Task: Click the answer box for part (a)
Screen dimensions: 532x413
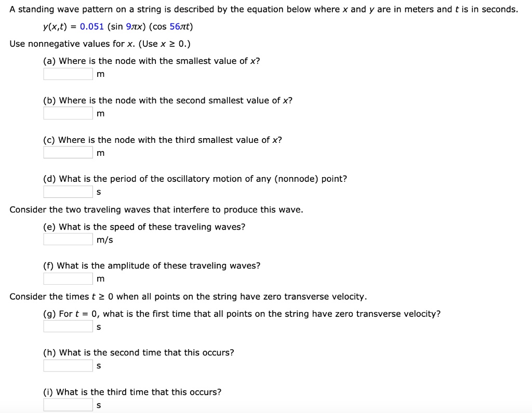Action: click(68, 74)
